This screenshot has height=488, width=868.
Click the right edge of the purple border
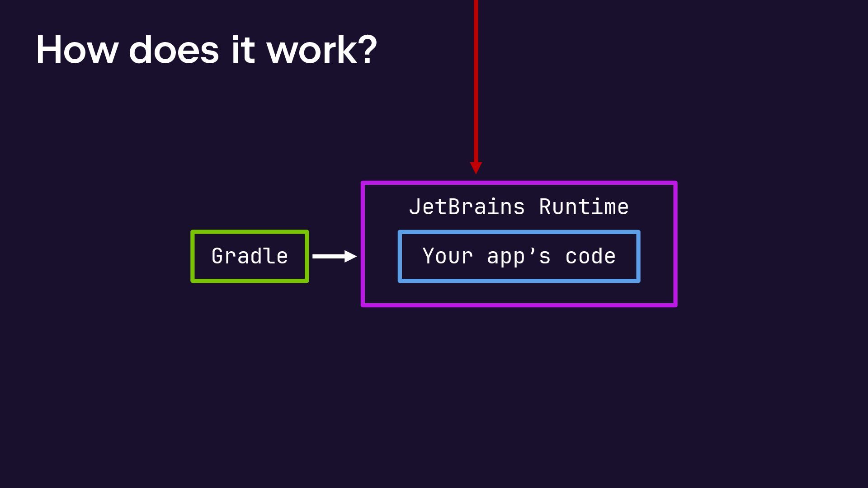point(675,244)
